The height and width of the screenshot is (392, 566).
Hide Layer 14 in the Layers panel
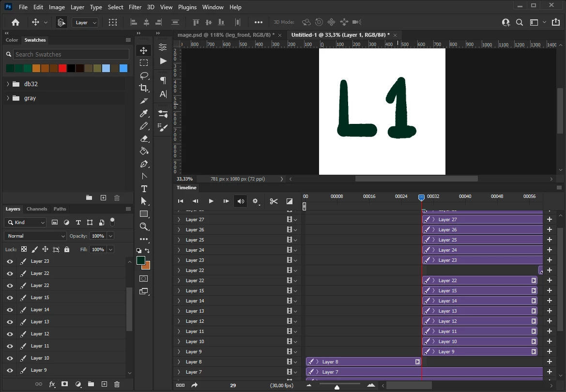click(10, 310)
